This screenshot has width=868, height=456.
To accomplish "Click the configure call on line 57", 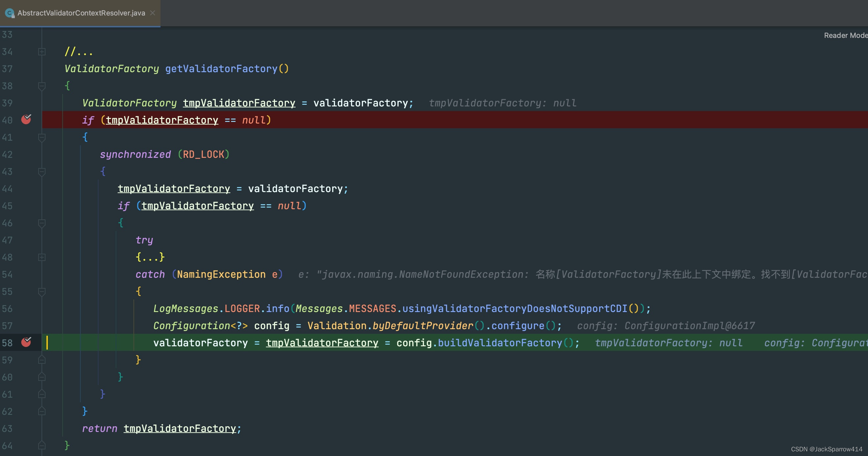I will tap(518, 326).
